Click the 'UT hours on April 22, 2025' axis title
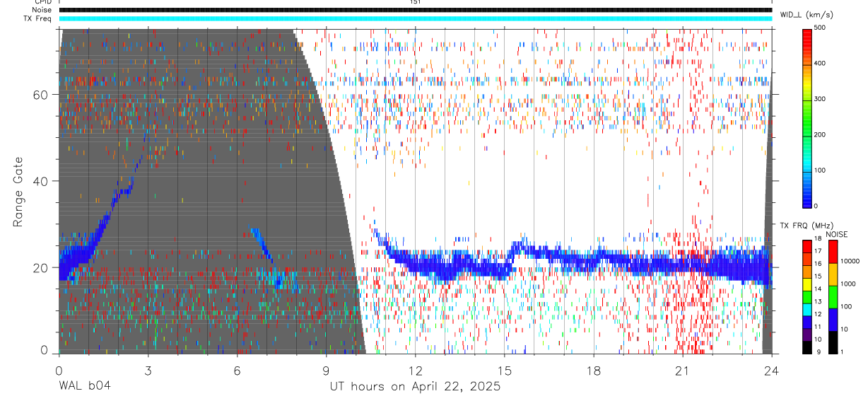Viewport: 868px width, 401px height. click(415, 387)
